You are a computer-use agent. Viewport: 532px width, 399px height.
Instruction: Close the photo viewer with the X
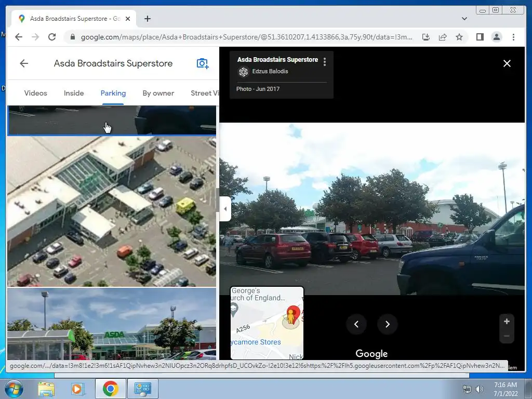(507, 63)
